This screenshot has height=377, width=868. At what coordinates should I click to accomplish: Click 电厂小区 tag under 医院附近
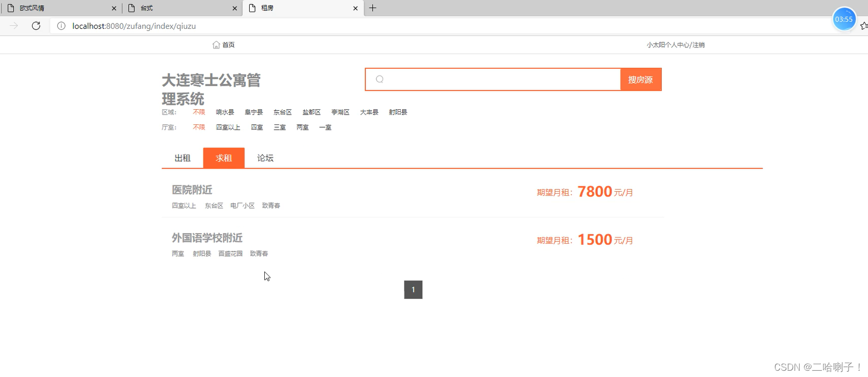click(x=242, y=205)
